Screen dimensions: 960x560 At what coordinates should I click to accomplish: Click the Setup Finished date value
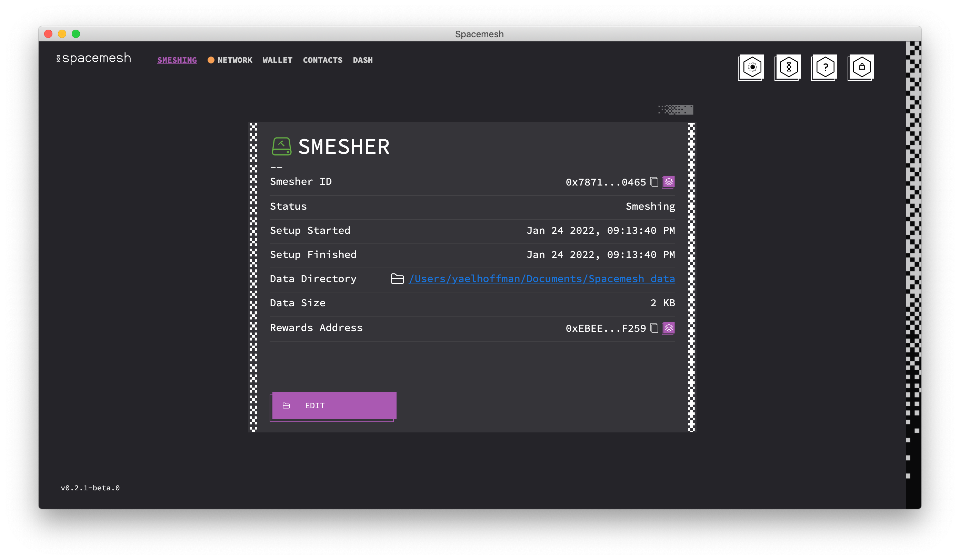(x=601, y=255)
